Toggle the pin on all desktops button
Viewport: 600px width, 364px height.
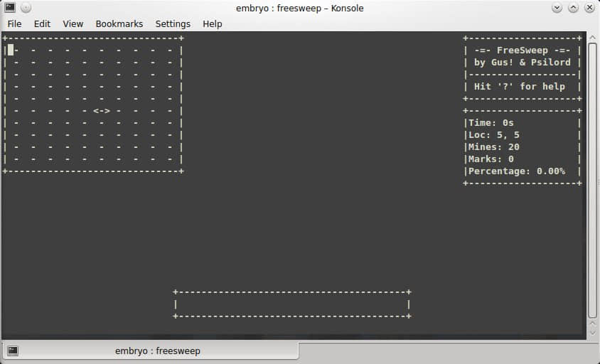[x=27, y=8]
